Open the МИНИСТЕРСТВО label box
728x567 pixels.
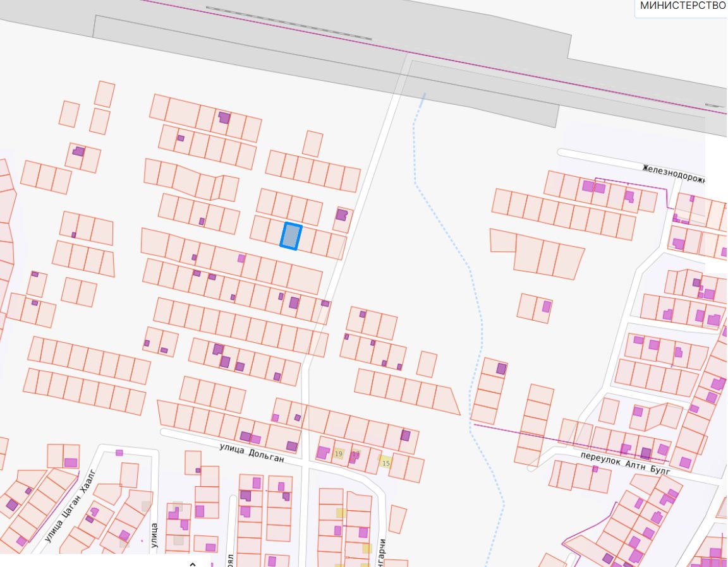[x=681, y=8]
